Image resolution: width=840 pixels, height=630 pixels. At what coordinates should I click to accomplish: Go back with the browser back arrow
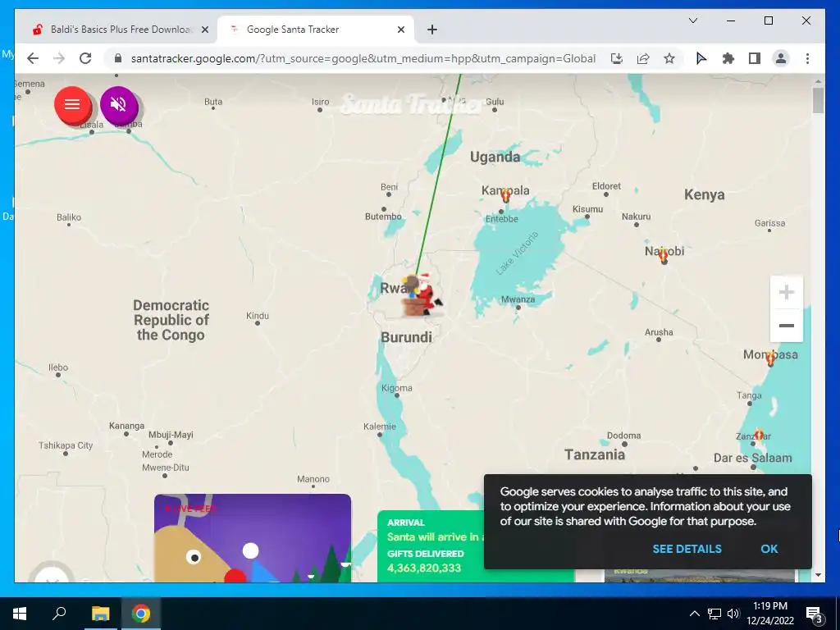[x=33, y=58]
